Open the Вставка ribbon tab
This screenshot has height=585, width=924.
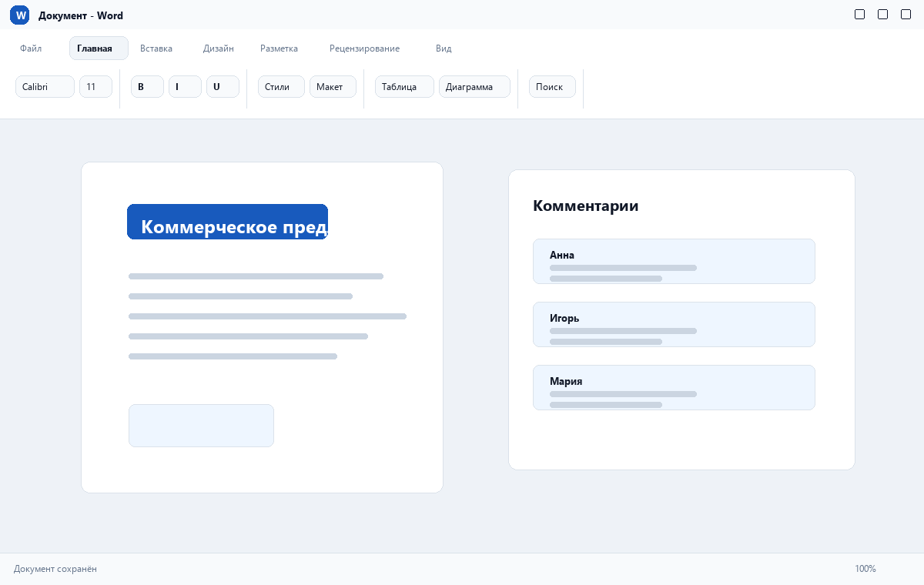pyautogui.click(x=156, y=48)
